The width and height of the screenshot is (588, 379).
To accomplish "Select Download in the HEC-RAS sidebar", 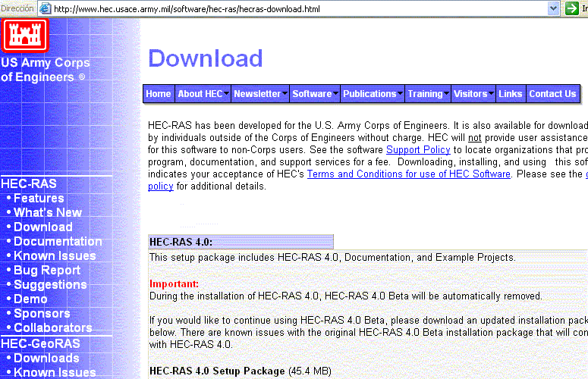I will tap(43, 227).
